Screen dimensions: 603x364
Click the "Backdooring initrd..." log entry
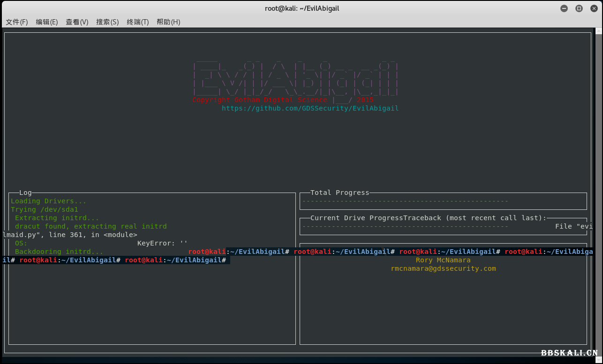click(x=59, y=252)
